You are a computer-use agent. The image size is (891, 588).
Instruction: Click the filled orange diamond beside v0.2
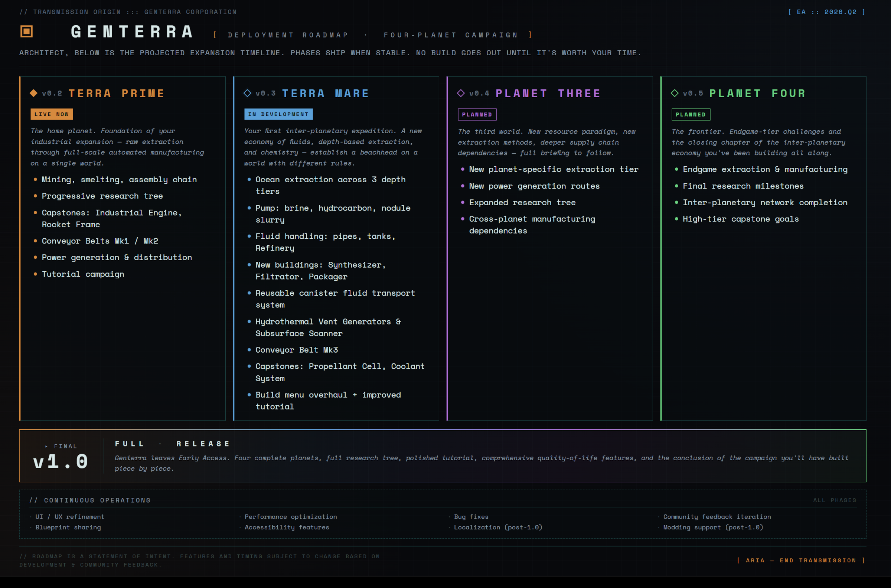coord(34,93)
